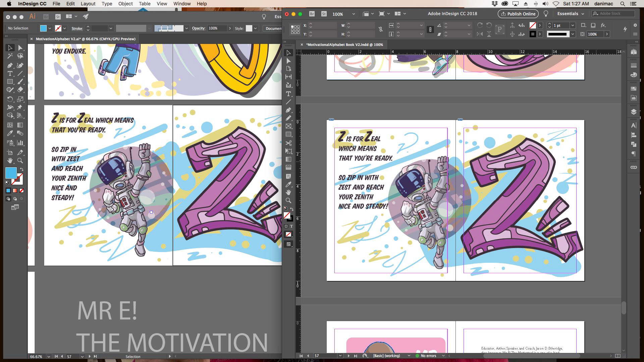Open the Layout menu
The height and width of the screenshot is (362, 644).
click(88, 4)
